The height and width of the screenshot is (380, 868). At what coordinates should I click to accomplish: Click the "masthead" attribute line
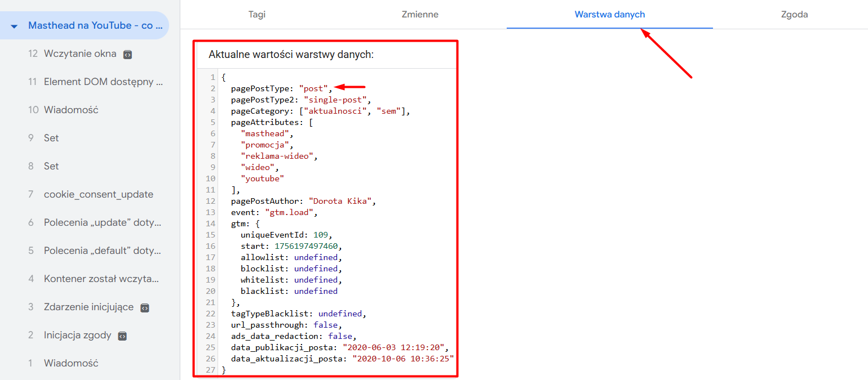pos(267,133)
